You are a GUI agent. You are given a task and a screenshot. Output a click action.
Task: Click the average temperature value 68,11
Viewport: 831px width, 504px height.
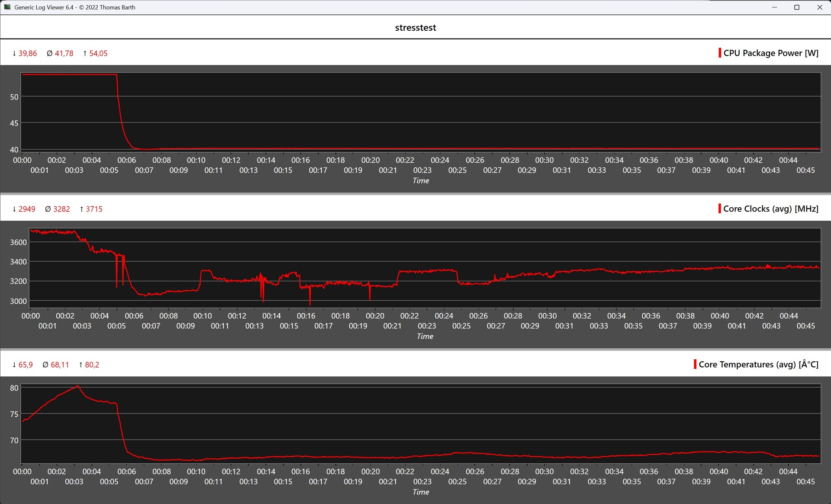(x=60, y=365)
